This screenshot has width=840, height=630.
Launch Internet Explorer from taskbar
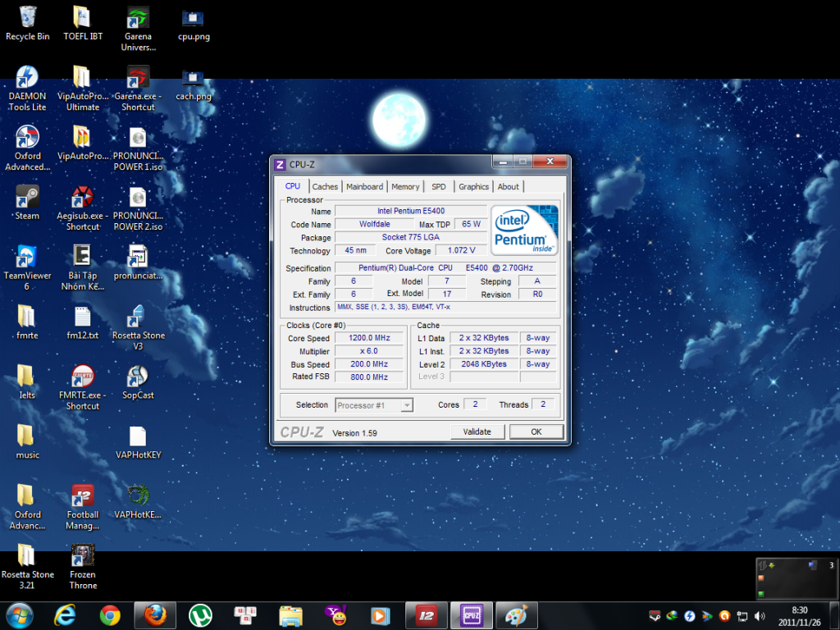coord(65,615)
